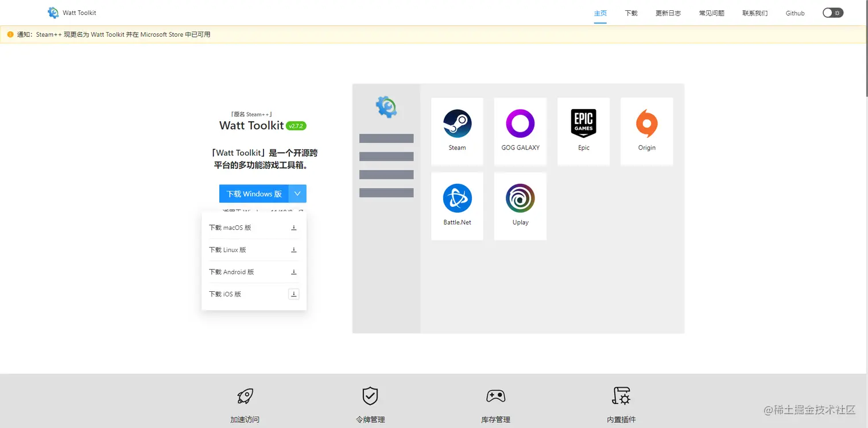The image size is (868, 428).
Task: Click the 下载 Windows 版 button
Action: [x=254, y=194]
